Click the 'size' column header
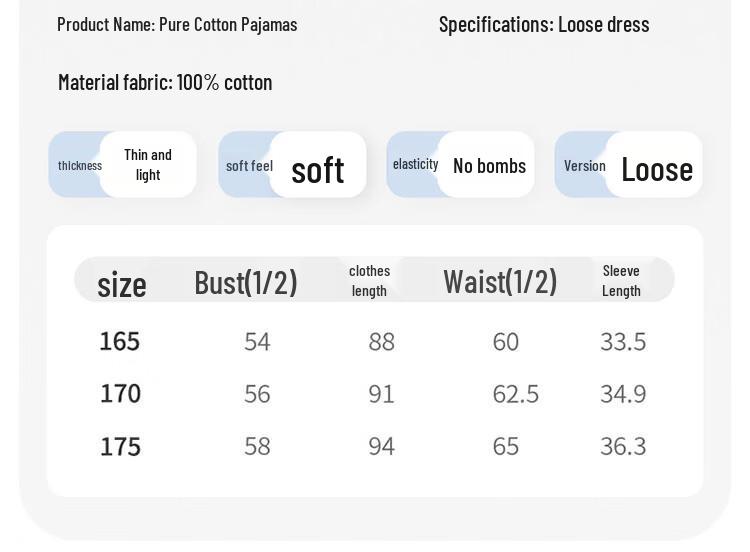This screenshot has height=552, width=750. [122, 285]
